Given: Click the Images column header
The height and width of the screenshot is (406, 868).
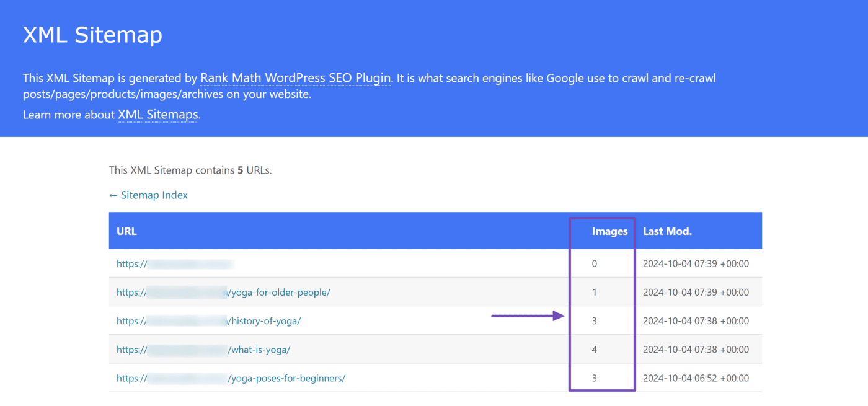Looking at the screenshot, I should coord(609,231).
